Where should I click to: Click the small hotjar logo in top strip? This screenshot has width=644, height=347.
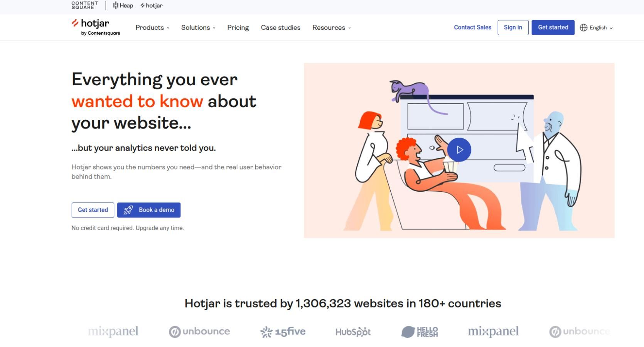pos(152,5)
